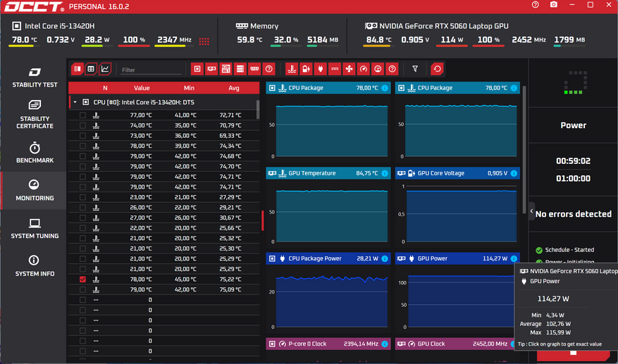Toggle the fan sensor filter icon
This screenshot has width=618, height=364.
[349, 69]
